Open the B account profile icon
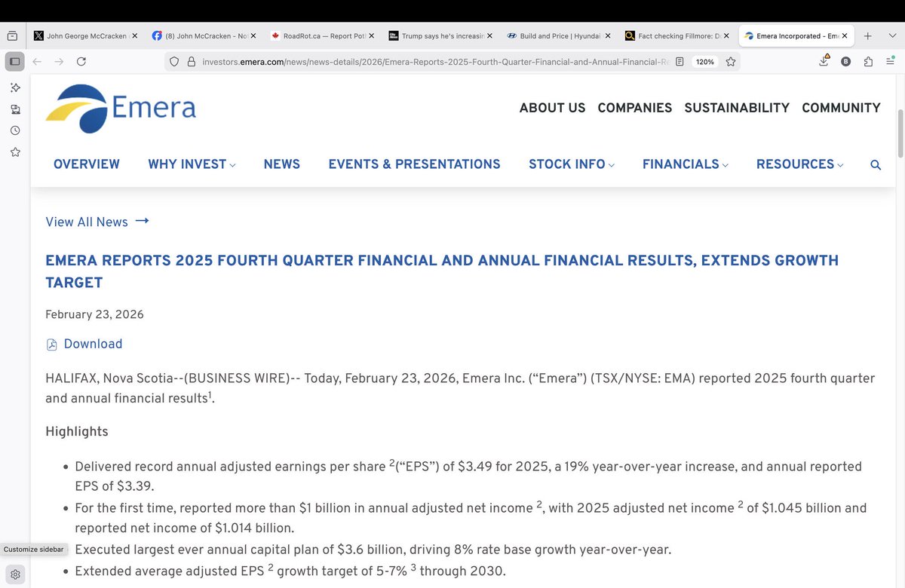Image resolution: width=905 pixels, height=588 pixels. click(845, 62)
